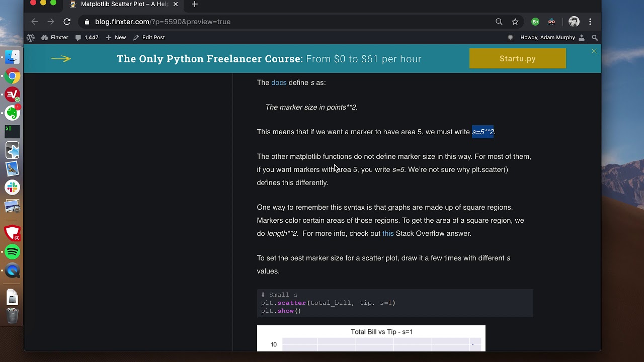Open Spotify from the dock
This screenshot has width=644, height=362.
[x=13, y=252]
